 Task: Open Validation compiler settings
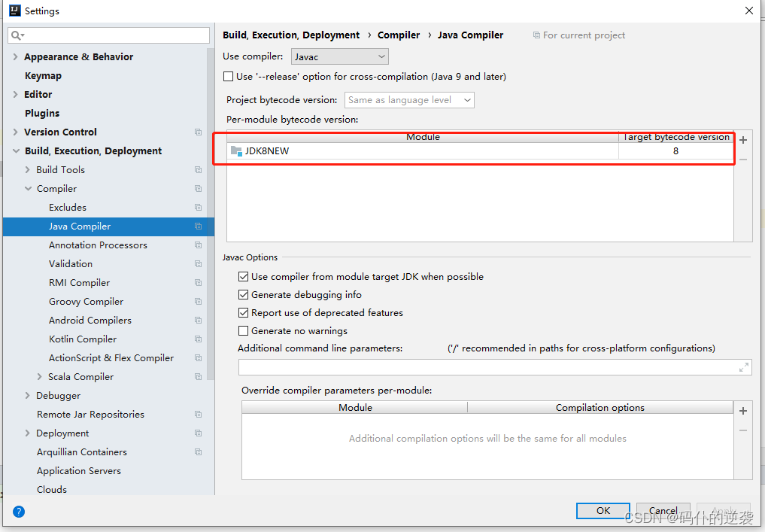tap(70, 263)
